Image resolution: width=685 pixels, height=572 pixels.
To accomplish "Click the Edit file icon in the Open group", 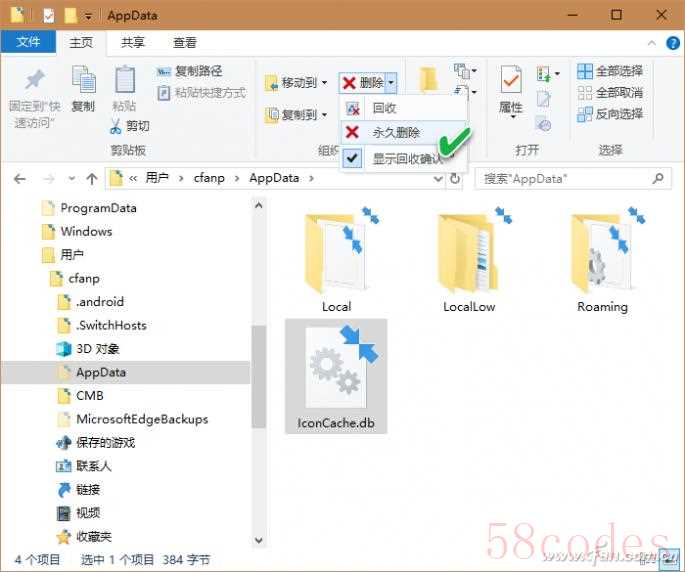I will click(x=543, y=99).
